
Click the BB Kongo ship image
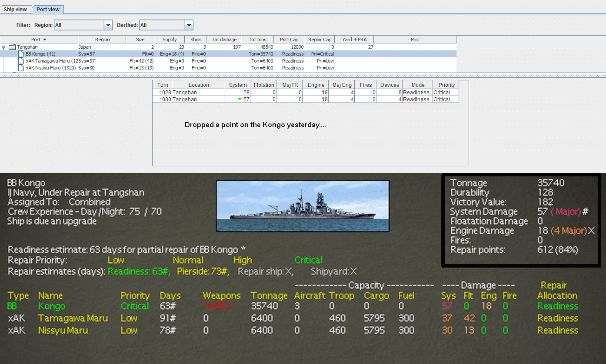(x=303, y=206)
